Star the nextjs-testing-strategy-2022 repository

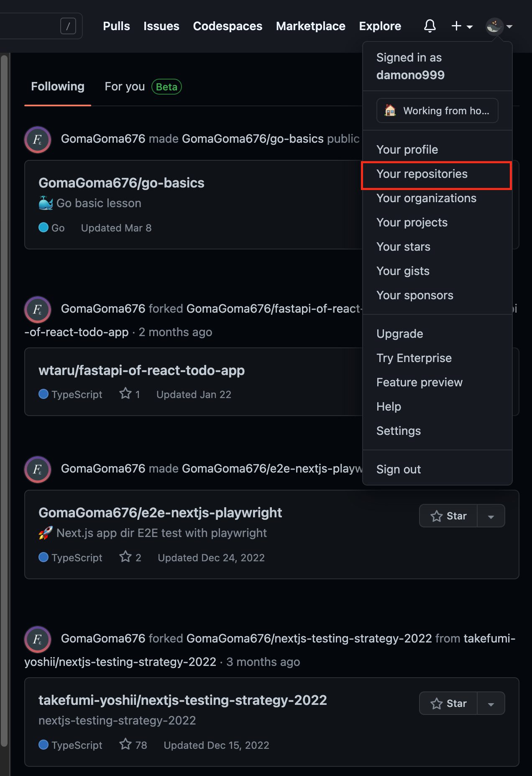pos(448,704)
